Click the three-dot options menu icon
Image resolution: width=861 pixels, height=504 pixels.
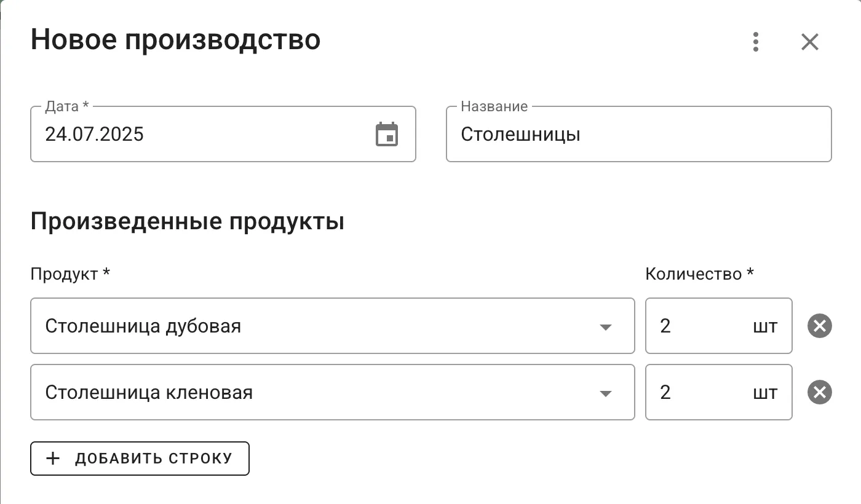click(755, 42)
